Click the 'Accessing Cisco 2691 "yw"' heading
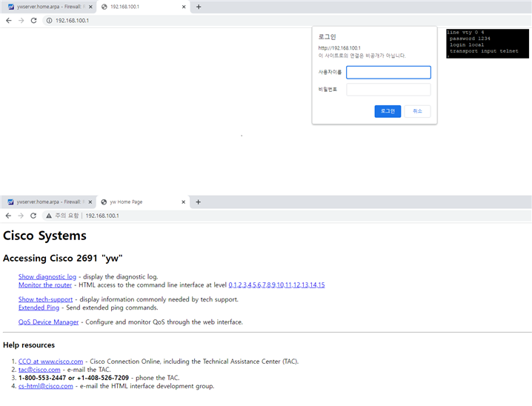532x406 pixels. (63, 258)
